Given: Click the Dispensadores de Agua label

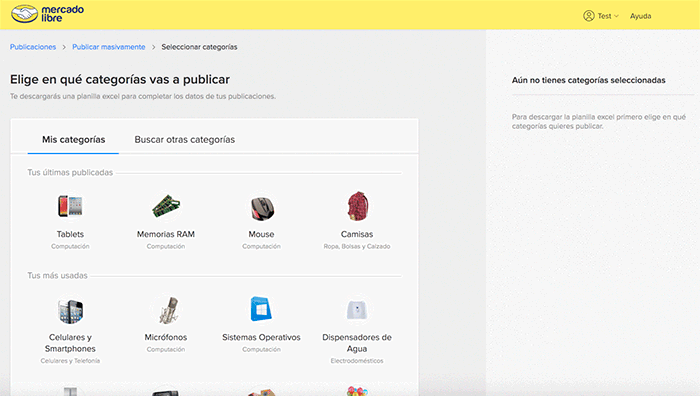Looking at the screenshot, I should [x=357, y=343].
